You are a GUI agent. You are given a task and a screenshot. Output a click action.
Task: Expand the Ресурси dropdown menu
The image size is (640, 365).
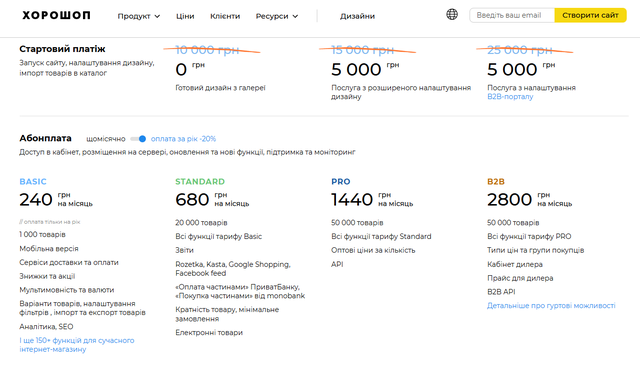pos(277,16)
